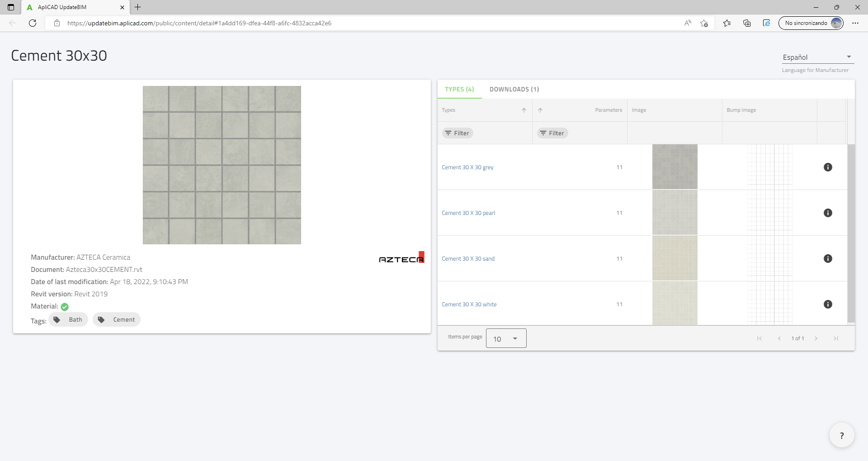This screenshot has height=461, width=868.
Task: Open the help question mark button
Action: (841, 435)
